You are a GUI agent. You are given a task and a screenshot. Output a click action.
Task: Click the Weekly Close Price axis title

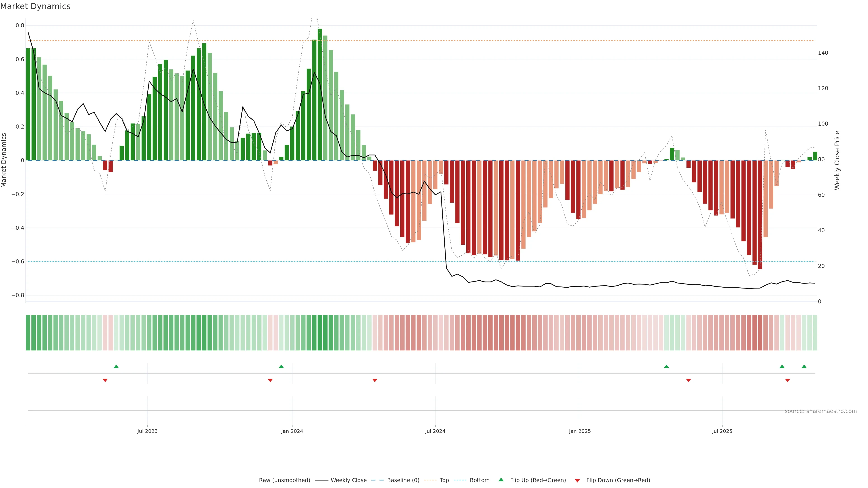837,160
